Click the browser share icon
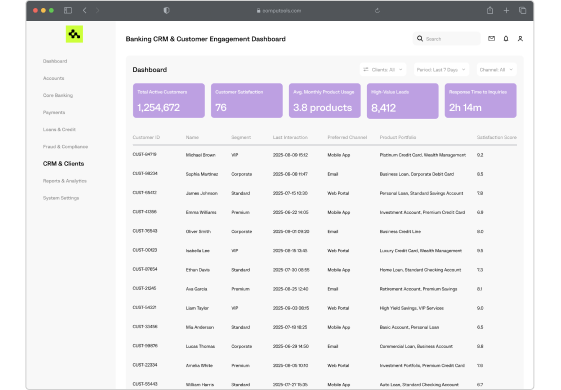The height and width of the screenshot is (390, 561). 490,11
